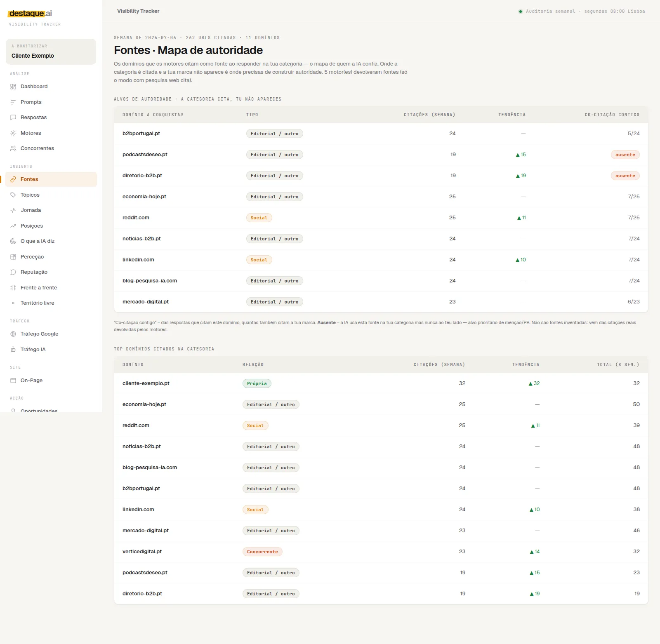
Task: Click ausente badge for diretorio-b2b.pt
Action: tap(625, 176)
